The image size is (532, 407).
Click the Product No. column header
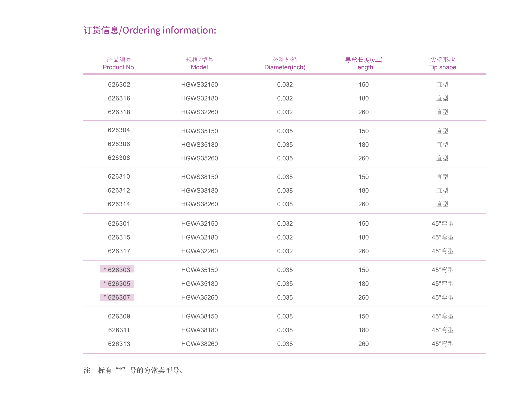click(119, 64)
